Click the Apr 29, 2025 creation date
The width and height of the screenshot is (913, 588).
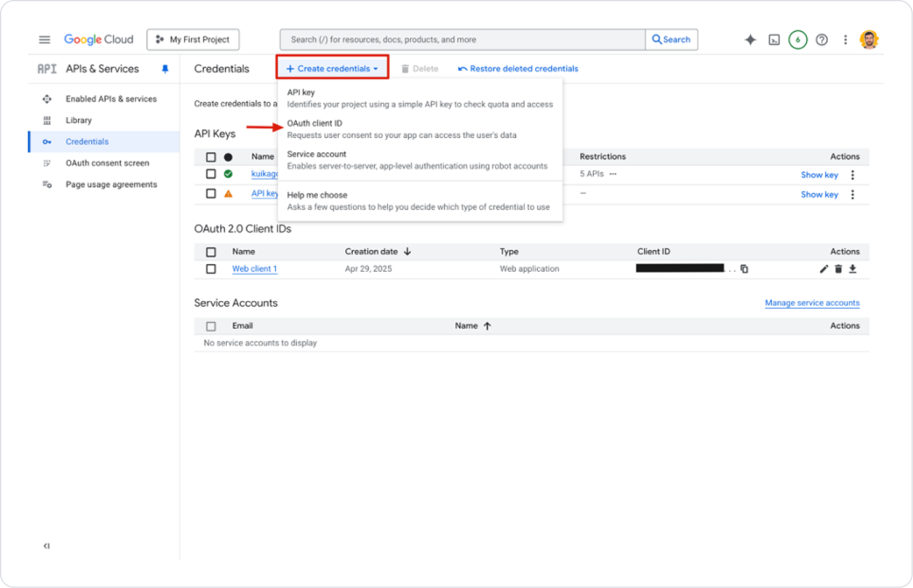click(368, 269)
